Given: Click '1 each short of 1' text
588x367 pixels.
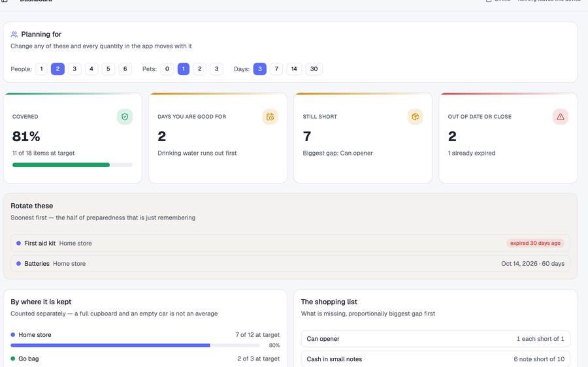Looking at the screenshot, I should point(540,339).
